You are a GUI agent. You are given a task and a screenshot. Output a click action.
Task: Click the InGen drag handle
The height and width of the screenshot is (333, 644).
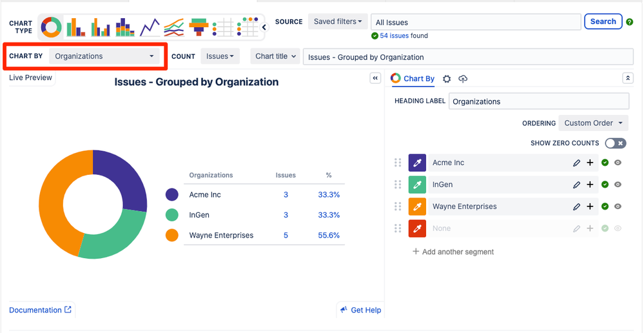coord(398,185)
